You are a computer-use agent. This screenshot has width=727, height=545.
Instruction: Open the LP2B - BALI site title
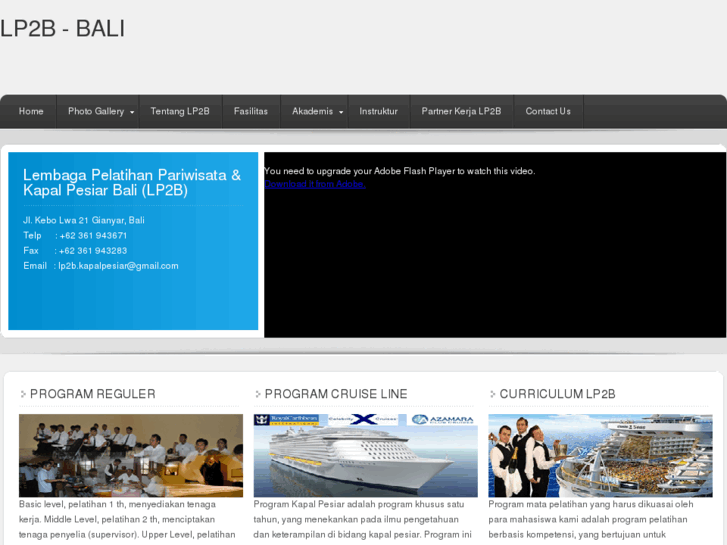[x=63, y=29]
